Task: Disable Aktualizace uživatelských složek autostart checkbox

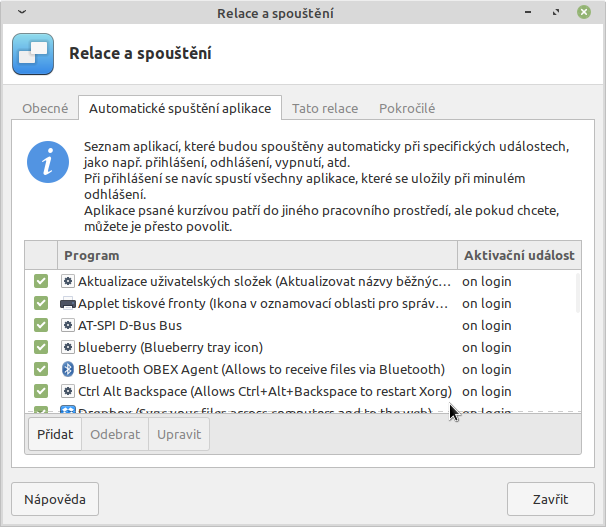Action: (x=41, y=281)
